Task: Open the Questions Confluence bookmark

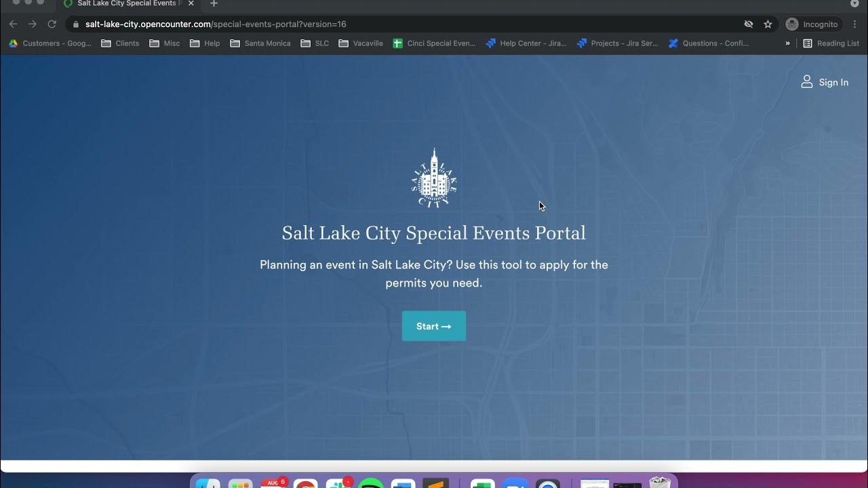Action: click(x=708, y=43)
